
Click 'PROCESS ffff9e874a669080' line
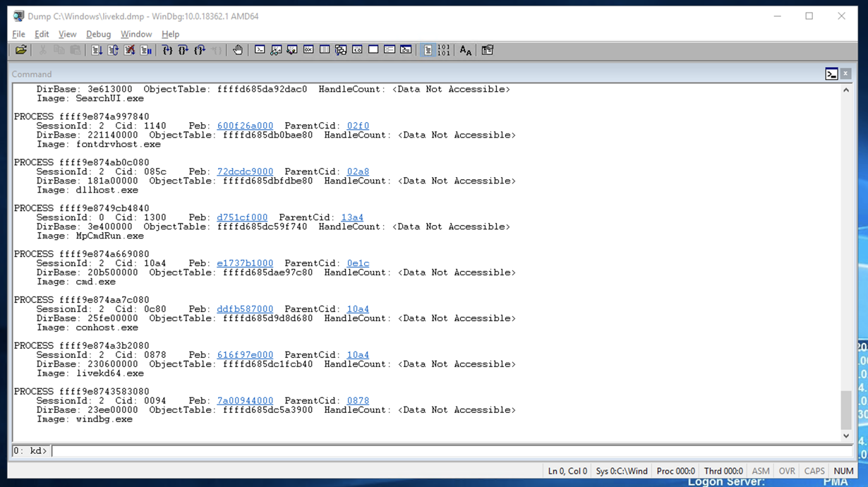pyautogui.click(x=81, y=254)
